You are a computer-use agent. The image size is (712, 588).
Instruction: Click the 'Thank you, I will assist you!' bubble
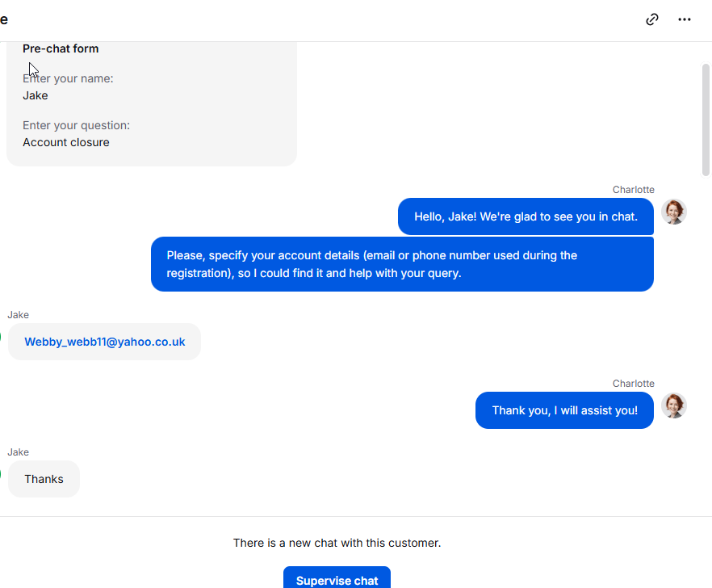click(x=564, y=410)
